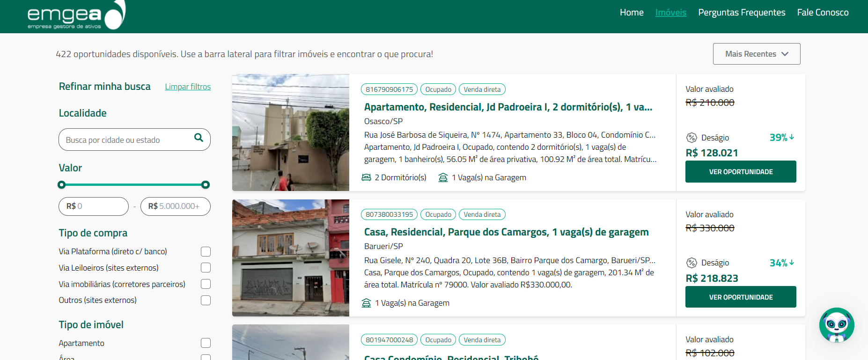This screenshot has width=868, height=360.
Task: Click the Deságio percent icon on Osasco listing
Action: coord(691,138)
